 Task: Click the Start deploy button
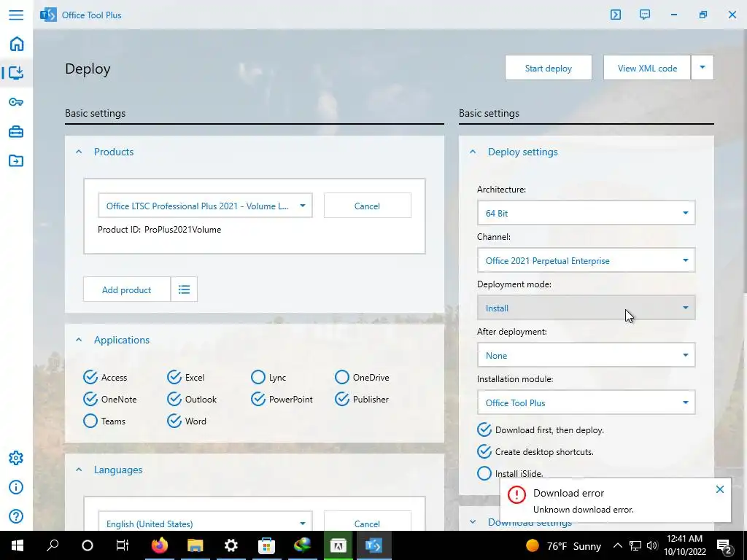(549, 68)
